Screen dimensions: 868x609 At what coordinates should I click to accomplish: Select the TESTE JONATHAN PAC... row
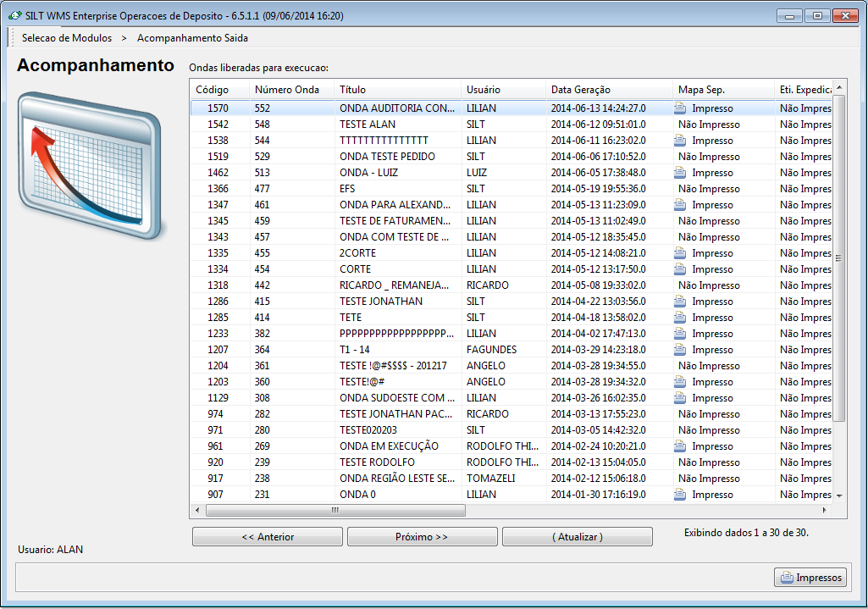tap(511, 413)
